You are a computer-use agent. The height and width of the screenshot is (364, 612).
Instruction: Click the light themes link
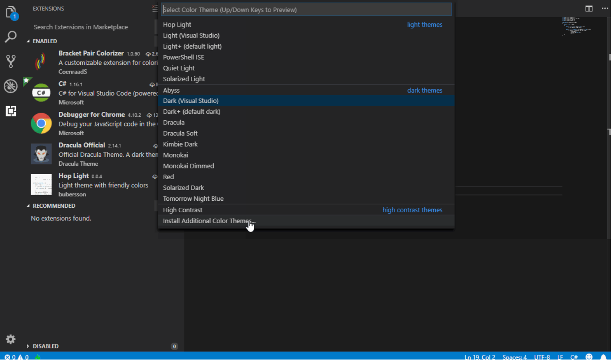[x=424, y=24]
